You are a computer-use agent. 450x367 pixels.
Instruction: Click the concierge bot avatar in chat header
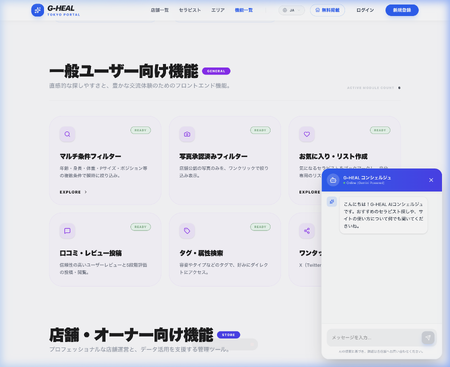pyautogui.click(x=333, y=180)
